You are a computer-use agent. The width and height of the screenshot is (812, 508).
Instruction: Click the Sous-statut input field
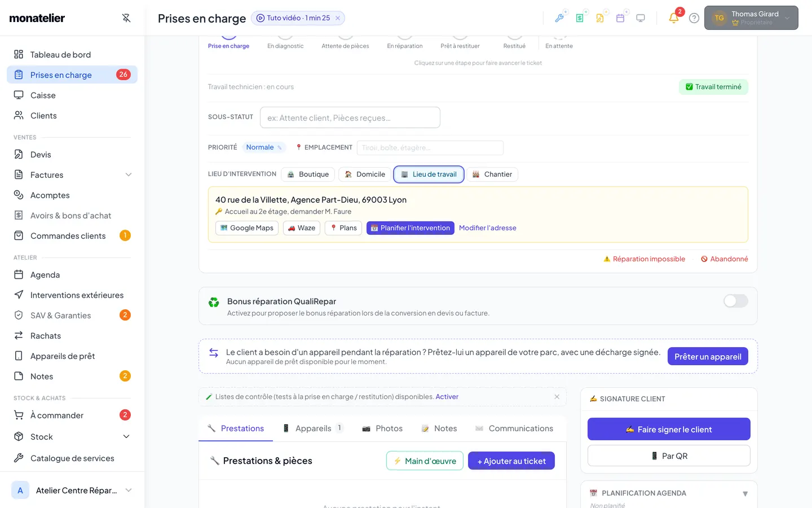click(x=350, y=117)
